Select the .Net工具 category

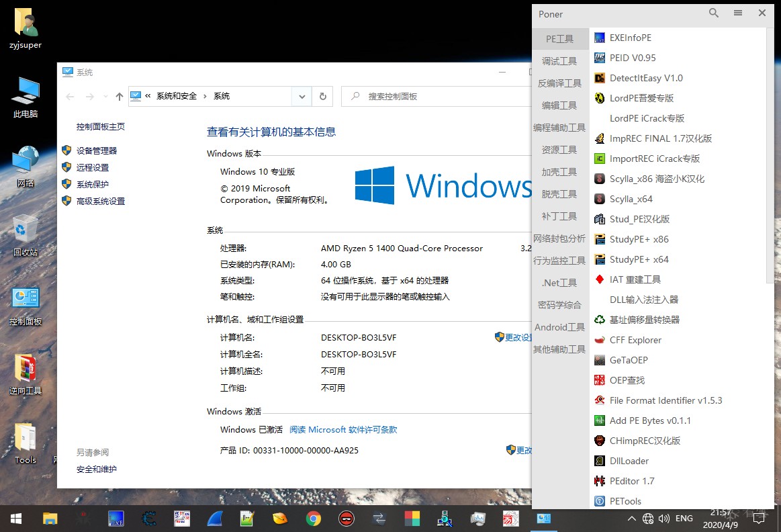tap(560, 283)
